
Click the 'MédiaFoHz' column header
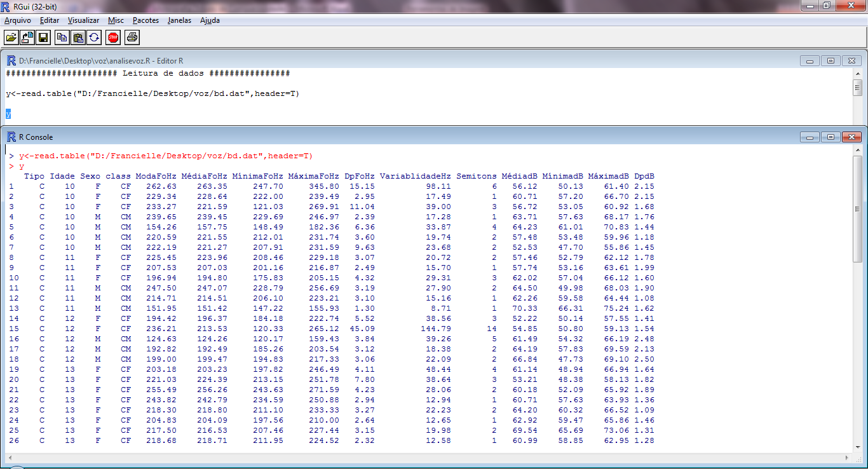[205, 176]
